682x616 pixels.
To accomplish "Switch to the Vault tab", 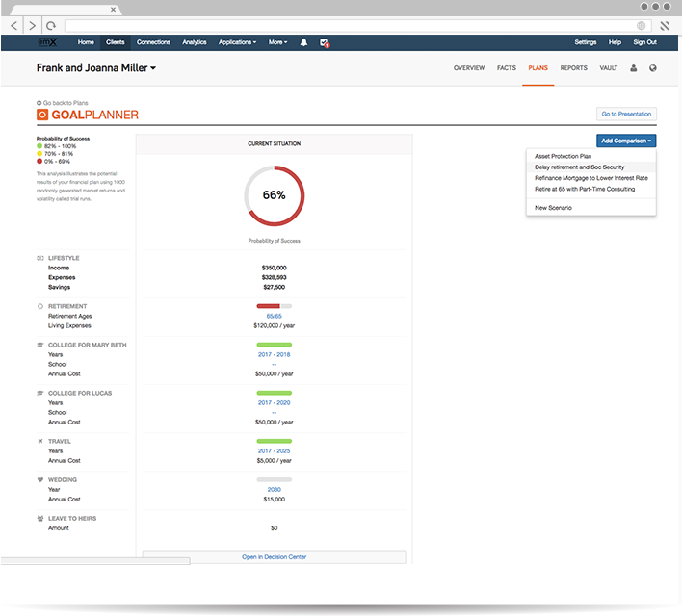I will tap(609, 68).
